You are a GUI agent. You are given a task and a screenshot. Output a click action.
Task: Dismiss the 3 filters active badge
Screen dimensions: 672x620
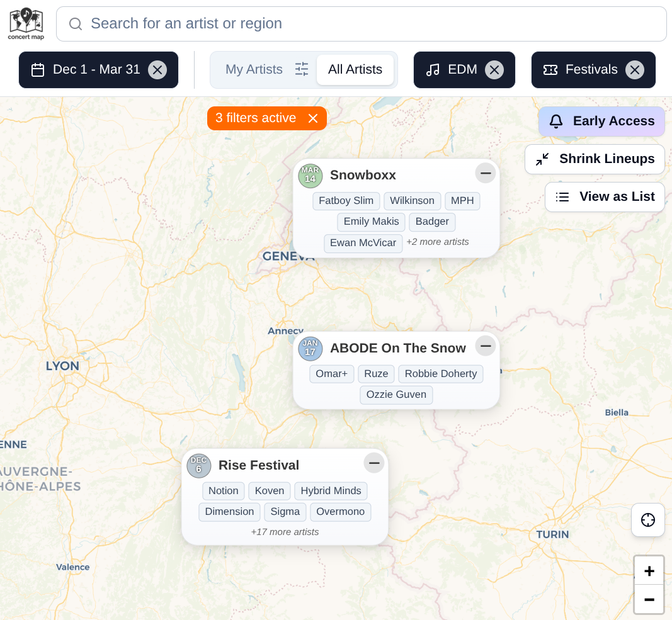point(313,118)
